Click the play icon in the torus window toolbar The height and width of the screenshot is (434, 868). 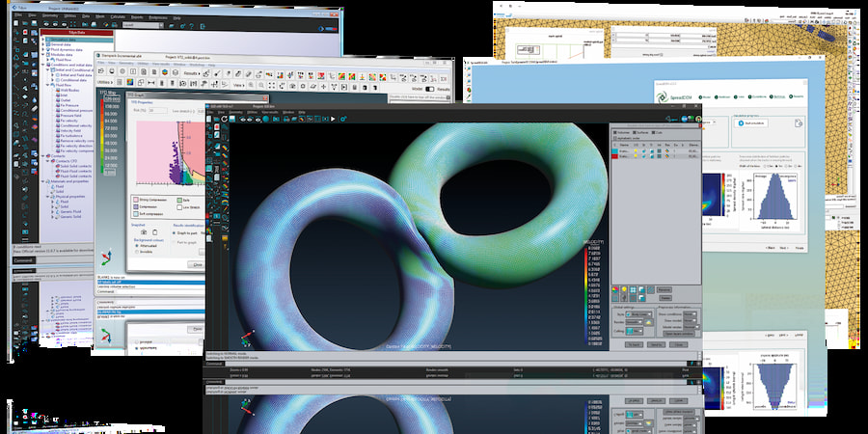[x=334, y=120]
